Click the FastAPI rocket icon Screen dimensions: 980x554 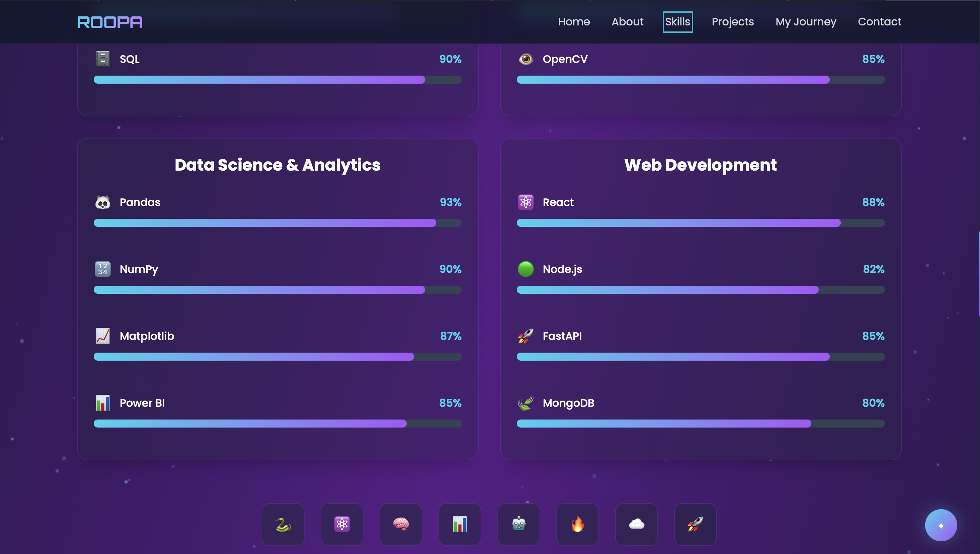pyautogui.click(x=525, y=336)
